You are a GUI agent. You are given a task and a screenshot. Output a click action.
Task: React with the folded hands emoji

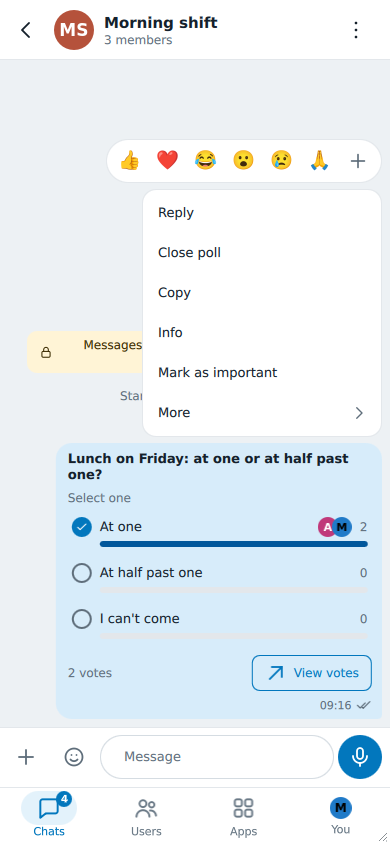click(x=320, y=160)
